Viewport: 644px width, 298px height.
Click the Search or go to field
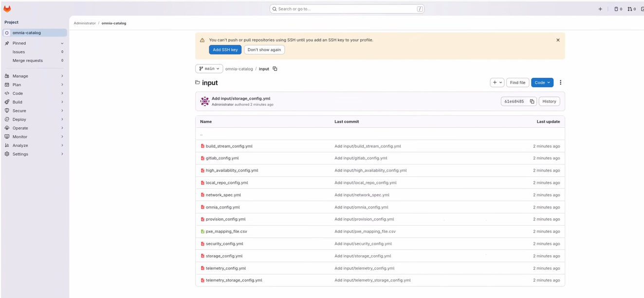pyautogui.click(x=347, y=9)
